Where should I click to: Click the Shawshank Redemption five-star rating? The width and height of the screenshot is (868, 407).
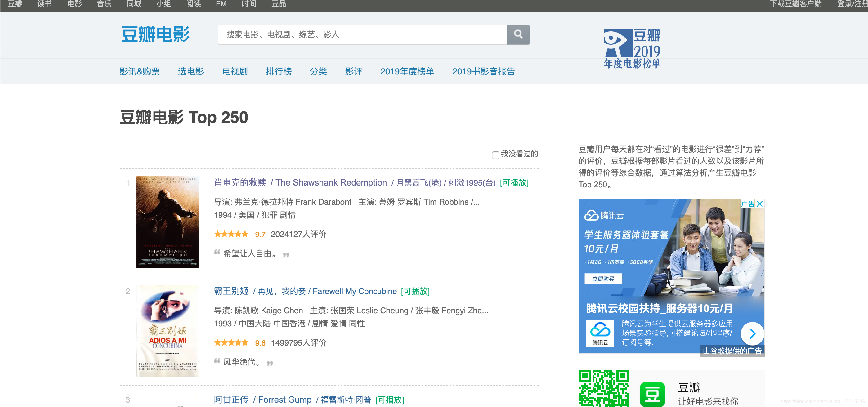click(231, 234)
